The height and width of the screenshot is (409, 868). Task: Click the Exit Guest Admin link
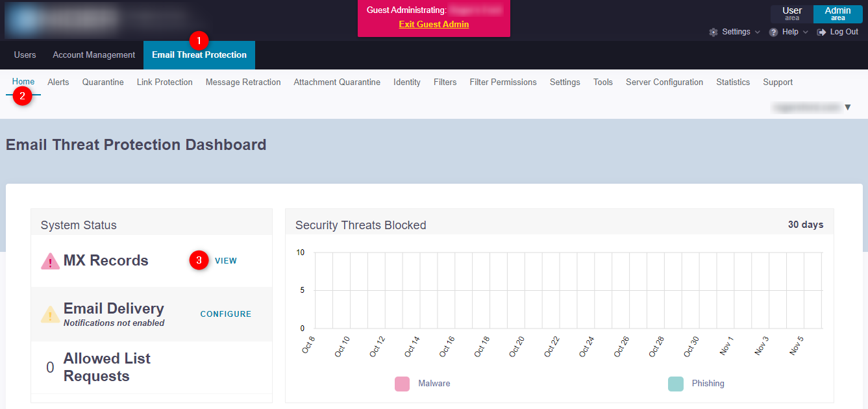434,24
